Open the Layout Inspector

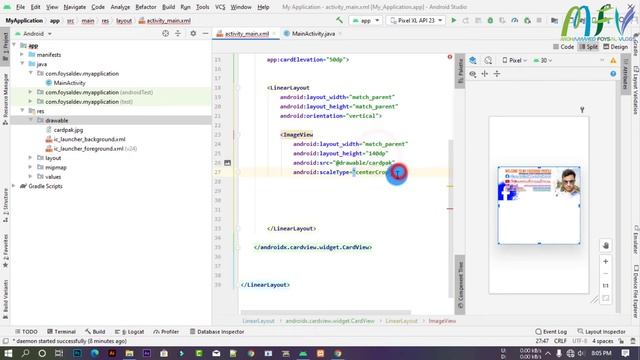(x=602, y=331)
